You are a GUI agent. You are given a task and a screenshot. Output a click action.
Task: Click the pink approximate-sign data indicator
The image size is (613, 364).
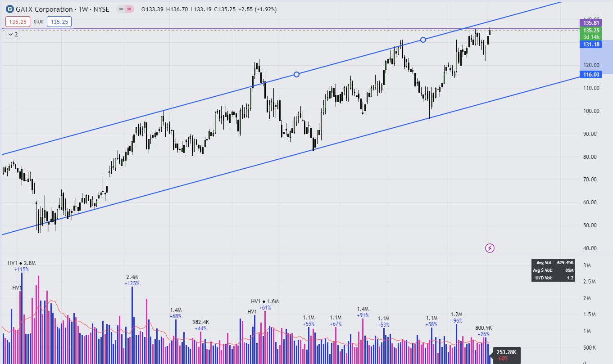(129, 9)
